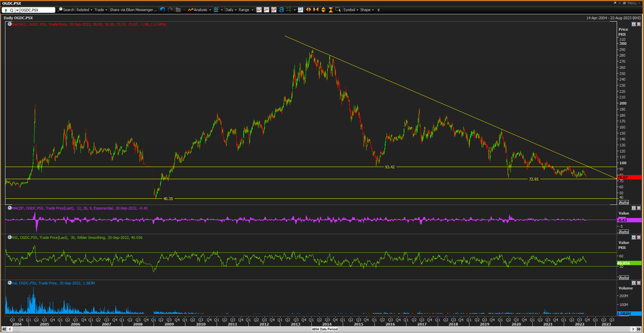Open the Symbol dropdown
The width and height of the screenshot is (644, 333).
coord(350,10)
